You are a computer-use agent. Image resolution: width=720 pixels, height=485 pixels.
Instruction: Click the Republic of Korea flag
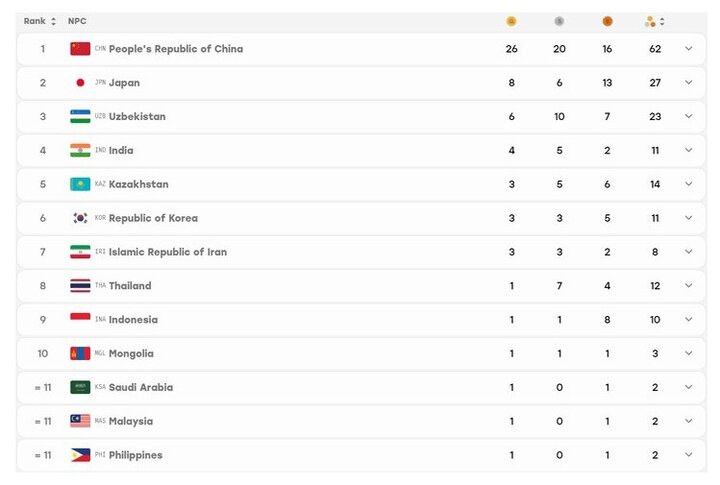[x=80, y=218]
